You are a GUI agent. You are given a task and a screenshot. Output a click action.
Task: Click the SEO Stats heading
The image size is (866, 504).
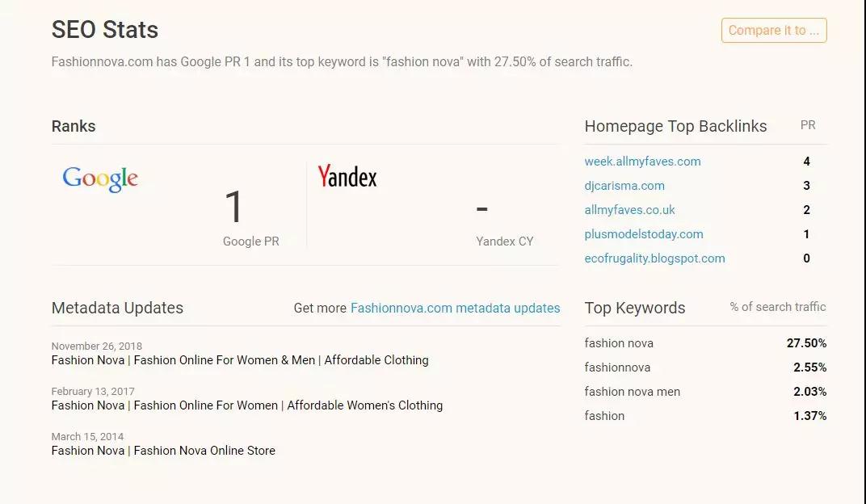105,30
